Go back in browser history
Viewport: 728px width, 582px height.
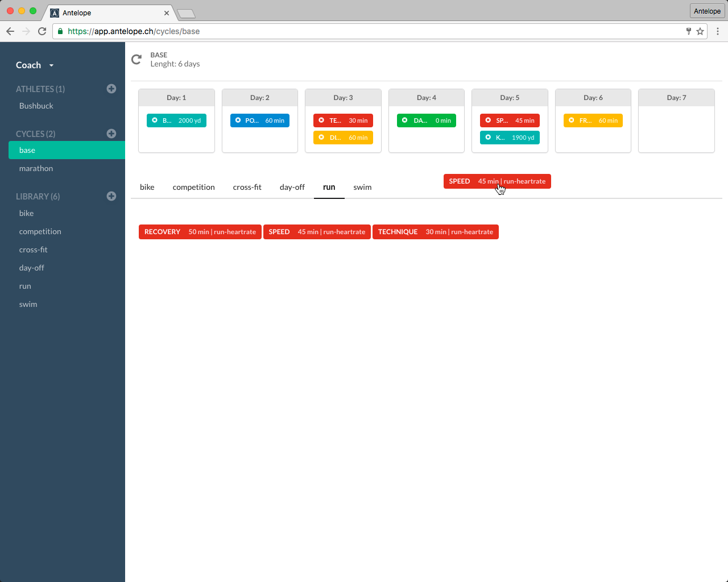[10, 31]
